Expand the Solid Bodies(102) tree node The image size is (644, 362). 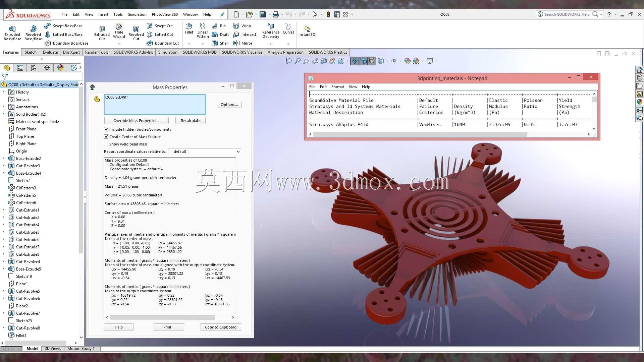pos(3,114)
